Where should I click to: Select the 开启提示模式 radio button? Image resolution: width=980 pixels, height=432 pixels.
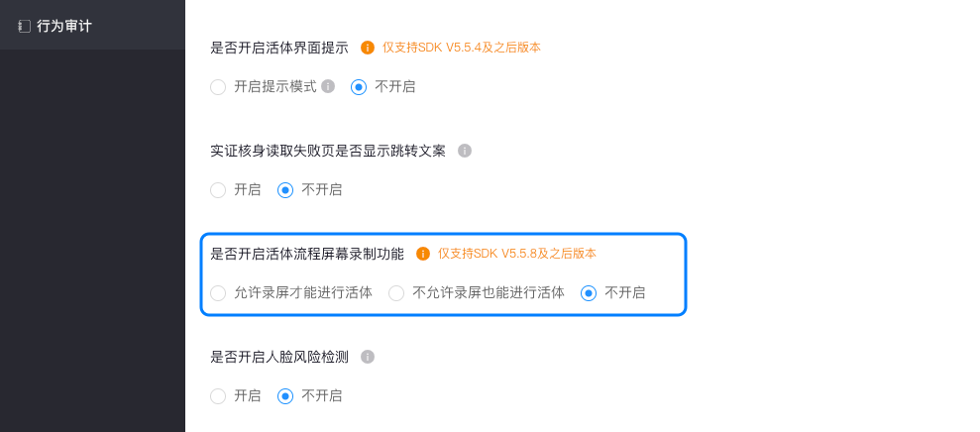click(x=218, y=87)
